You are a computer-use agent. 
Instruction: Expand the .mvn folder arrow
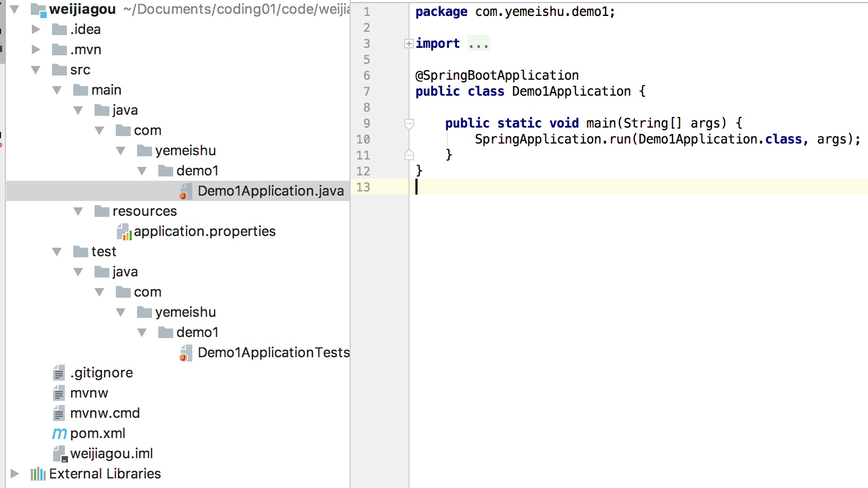(36, 49)
